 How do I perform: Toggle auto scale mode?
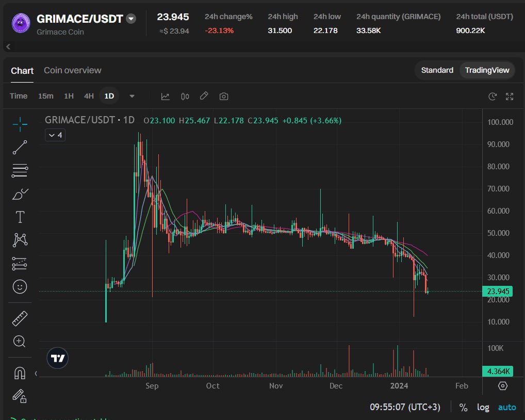point(507,407)
